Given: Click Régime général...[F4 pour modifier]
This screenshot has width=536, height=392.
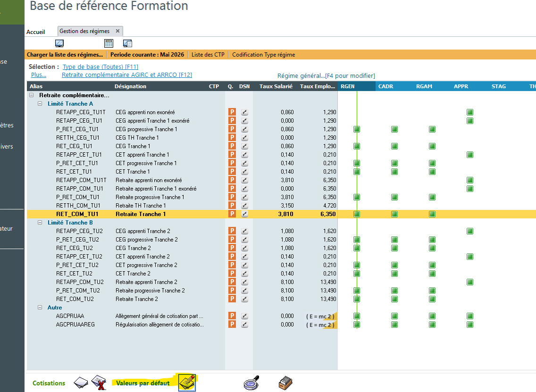Looking at the screenshot, I should 326,76.
